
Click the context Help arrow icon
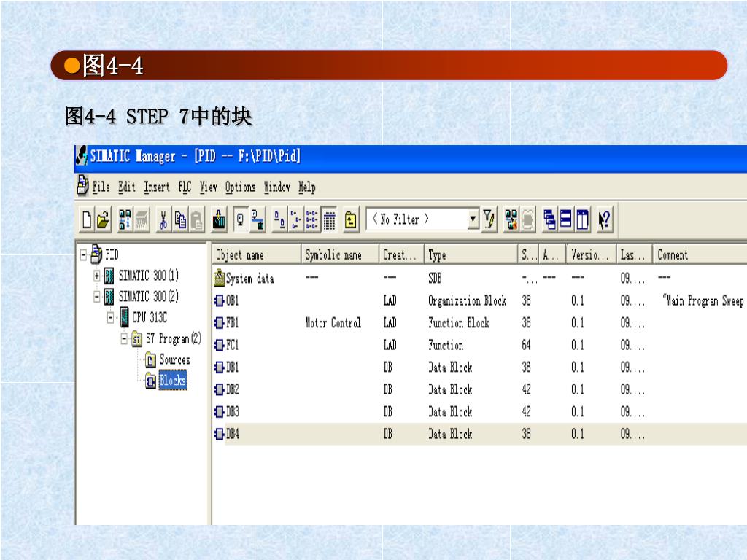[604, 220]
